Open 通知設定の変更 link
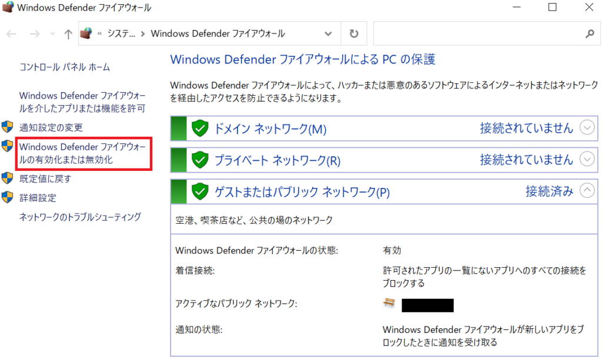Image resolution: width=602 pixels, height=364 pixels. pos(51,127)
